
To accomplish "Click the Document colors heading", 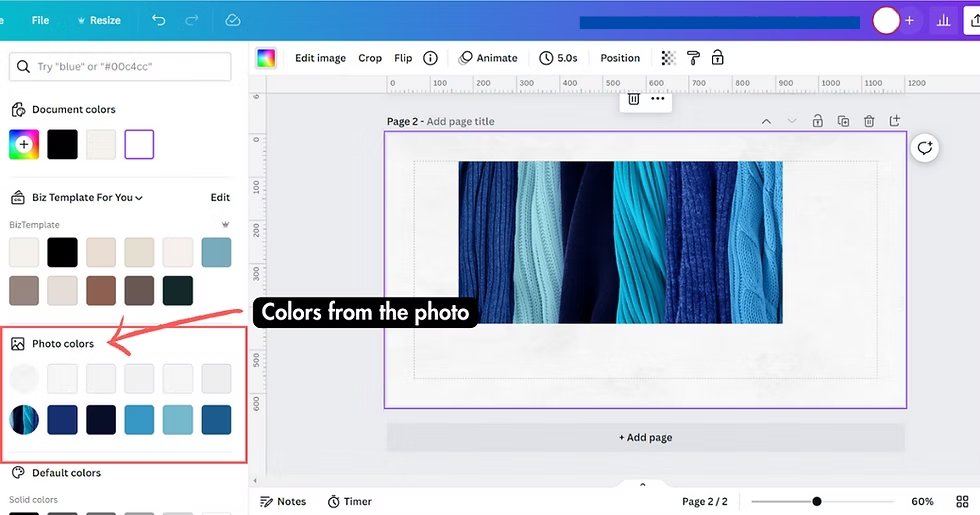I will point(74,109).
